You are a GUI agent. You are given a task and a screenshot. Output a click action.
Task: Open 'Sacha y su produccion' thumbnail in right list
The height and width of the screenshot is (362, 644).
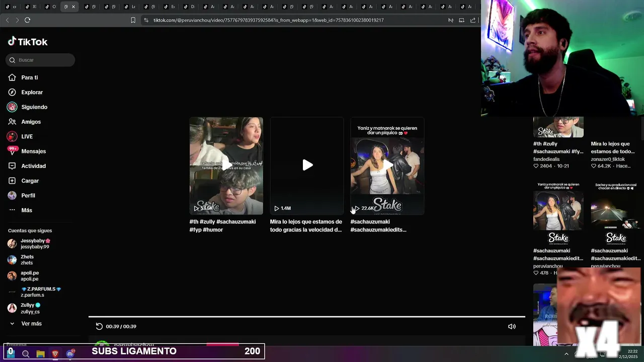pos(616,214)
